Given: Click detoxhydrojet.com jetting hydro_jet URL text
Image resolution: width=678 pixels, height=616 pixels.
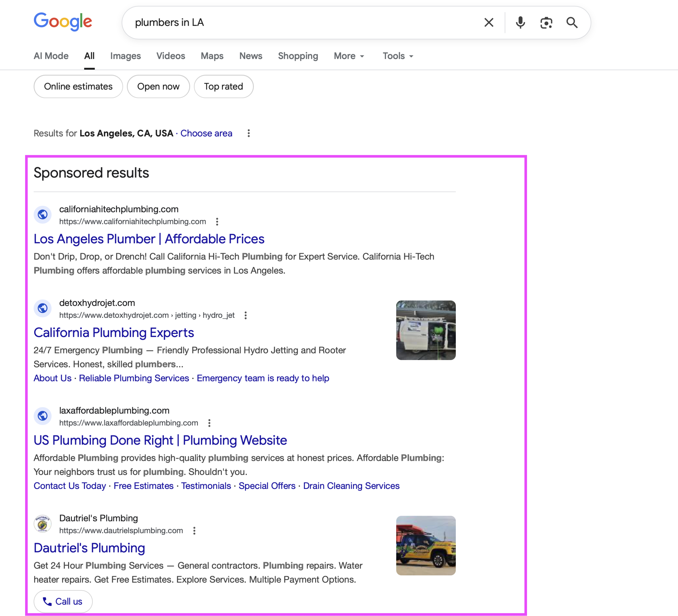Looking at the screenshot, I should point(147,315).
